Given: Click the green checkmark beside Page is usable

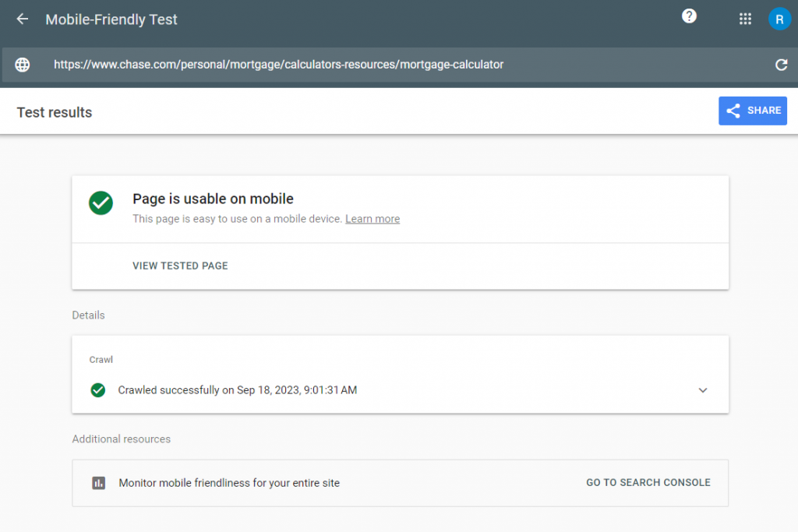Looking at the screenshot, I should pyautogui.click(x=101, y=203).
